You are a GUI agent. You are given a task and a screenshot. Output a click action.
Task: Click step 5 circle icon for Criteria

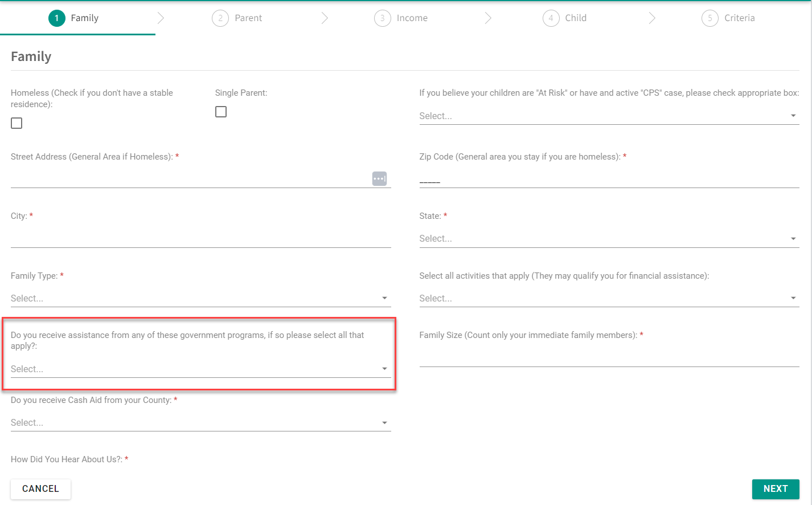tap(710, 18)
